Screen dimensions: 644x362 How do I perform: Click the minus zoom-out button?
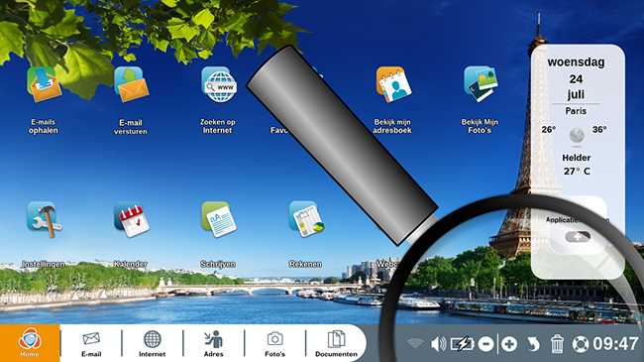pyautogui.click(x=485, y=344)
